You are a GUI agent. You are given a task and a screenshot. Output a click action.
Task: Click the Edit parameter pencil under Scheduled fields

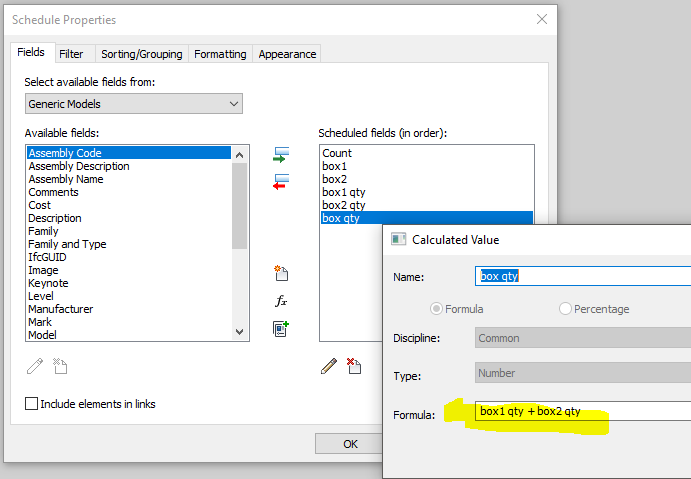(329, 366)
